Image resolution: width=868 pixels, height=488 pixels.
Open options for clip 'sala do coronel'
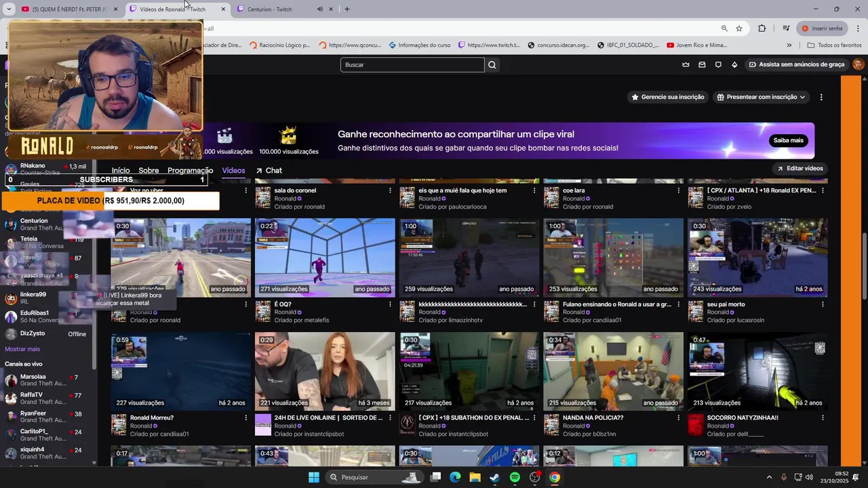coord(390,190)
